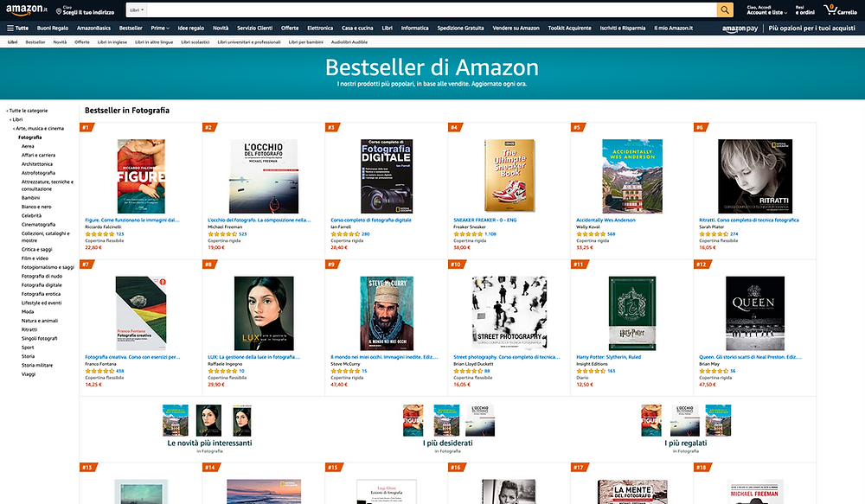Click star rating of Sneaker Freaker book
Image resolution: width=865 pixels, height=504 pixels.
point(468,233)
